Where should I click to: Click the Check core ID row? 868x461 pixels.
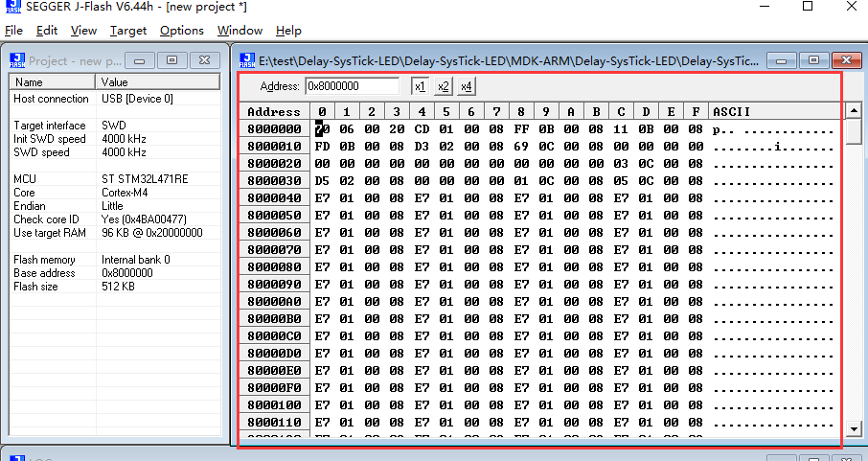click(x=115, y=219)
